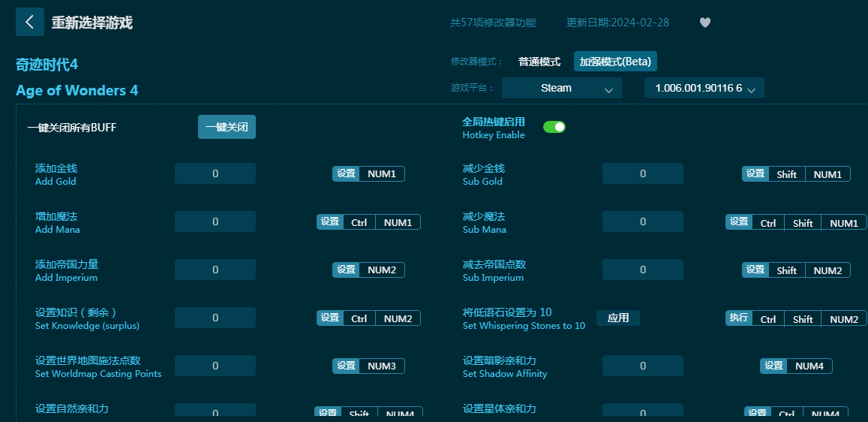The image size is (868, 422).
Task: Click 设置 button for Set Shadow Affinity
Action: coord(773,366)
